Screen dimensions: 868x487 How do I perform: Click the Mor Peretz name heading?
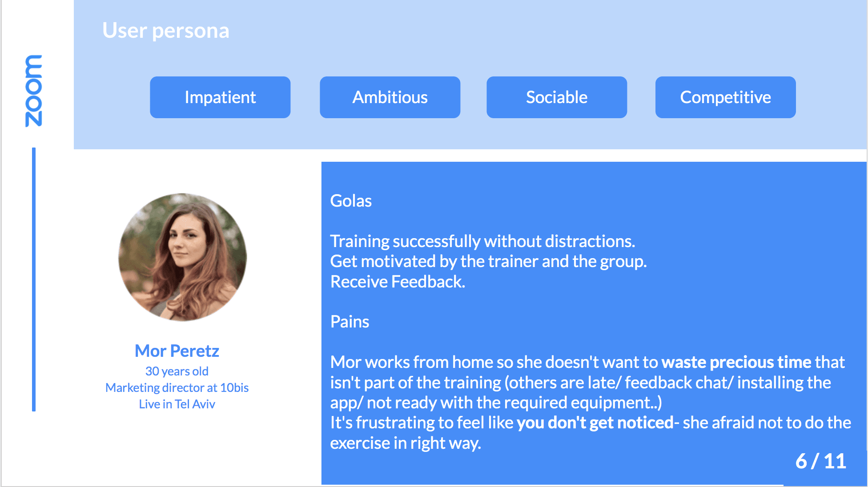coord(177,351)
